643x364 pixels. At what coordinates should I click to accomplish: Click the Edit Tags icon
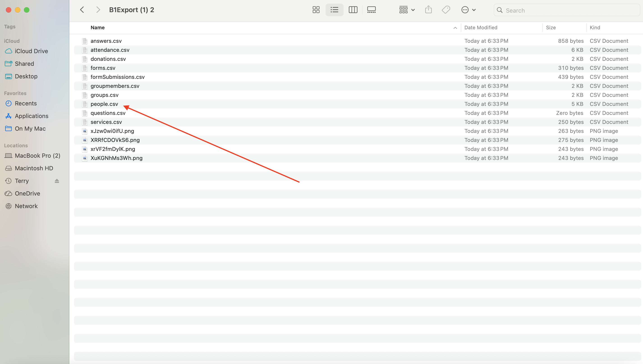(446, 10)
